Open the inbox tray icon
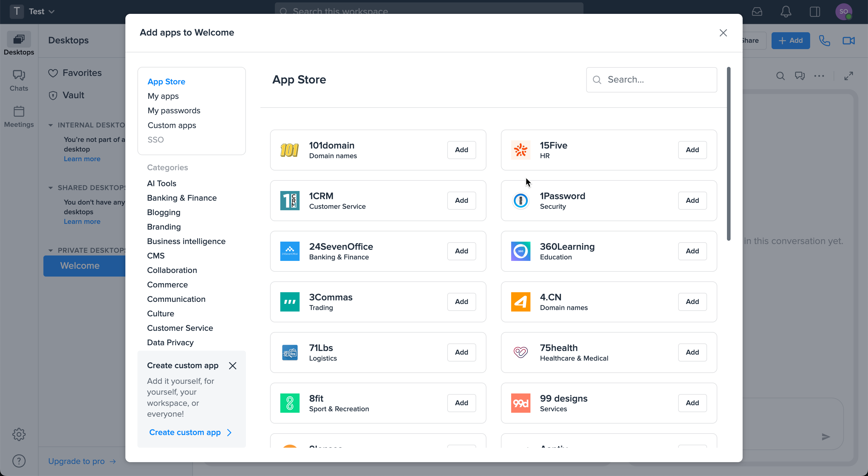 (757, 11)
